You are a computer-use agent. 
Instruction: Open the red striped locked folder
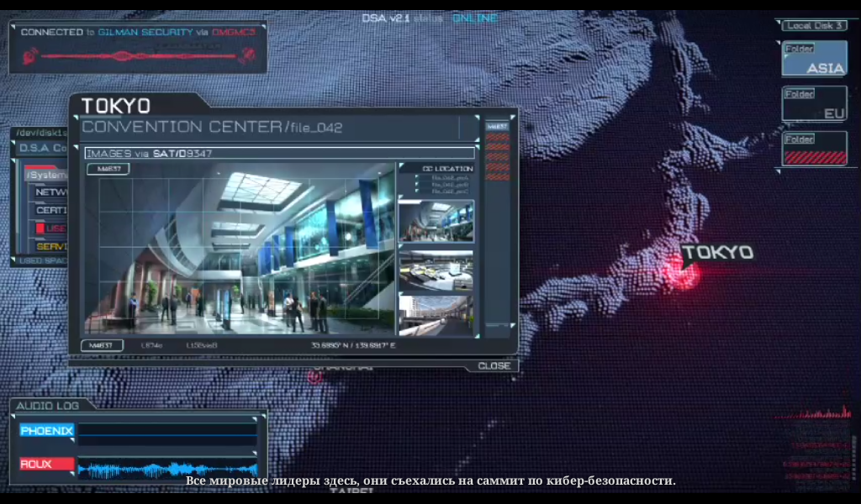coord(814,149)
